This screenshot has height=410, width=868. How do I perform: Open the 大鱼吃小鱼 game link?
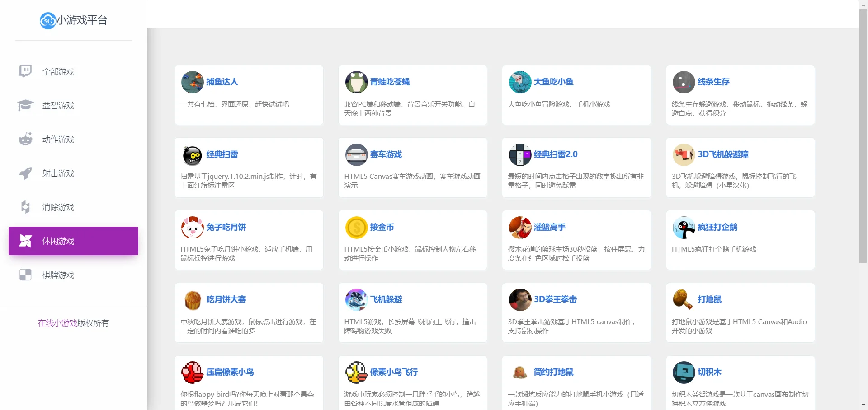(553, 82)
